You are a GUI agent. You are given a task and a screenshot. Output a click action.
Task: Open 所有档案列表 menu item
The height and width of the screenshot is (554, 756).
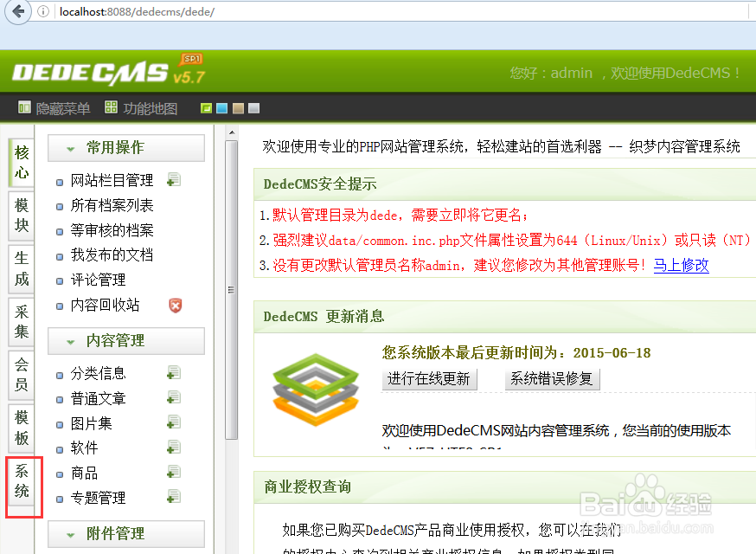(112, 205)
